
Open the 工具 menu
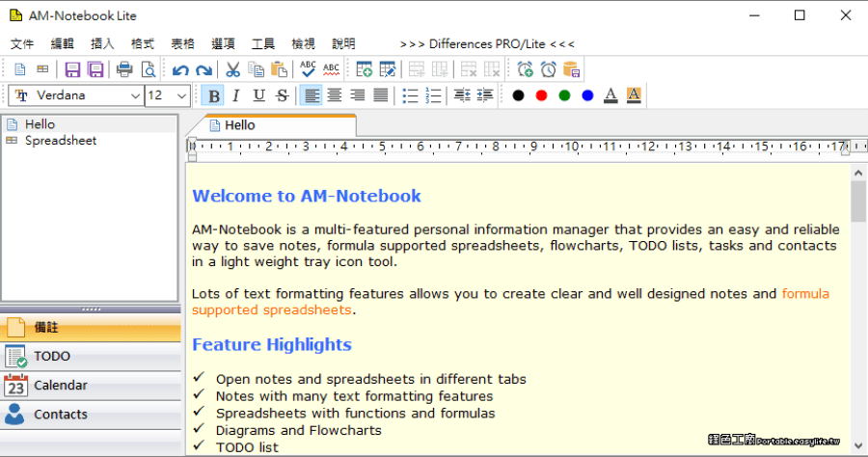pos(263,43)
